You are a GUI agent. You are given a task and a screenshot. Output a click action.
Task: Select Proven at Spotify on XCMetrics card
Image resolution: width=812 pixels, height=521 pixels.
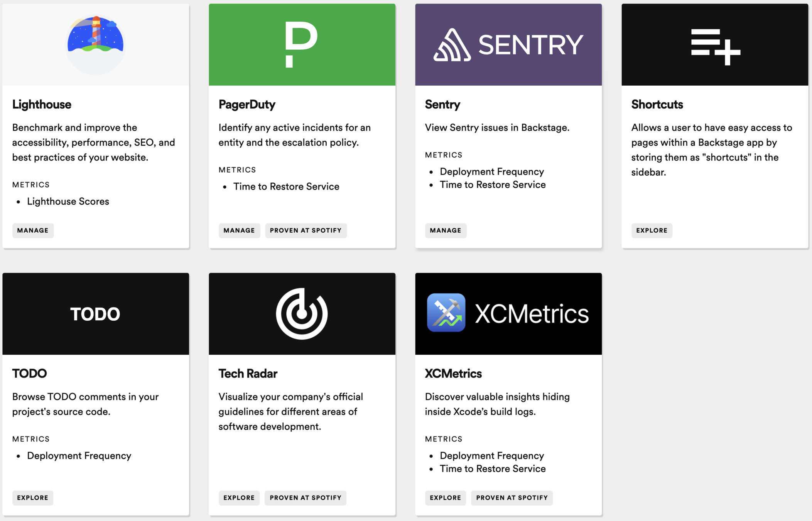coord(512,498)
